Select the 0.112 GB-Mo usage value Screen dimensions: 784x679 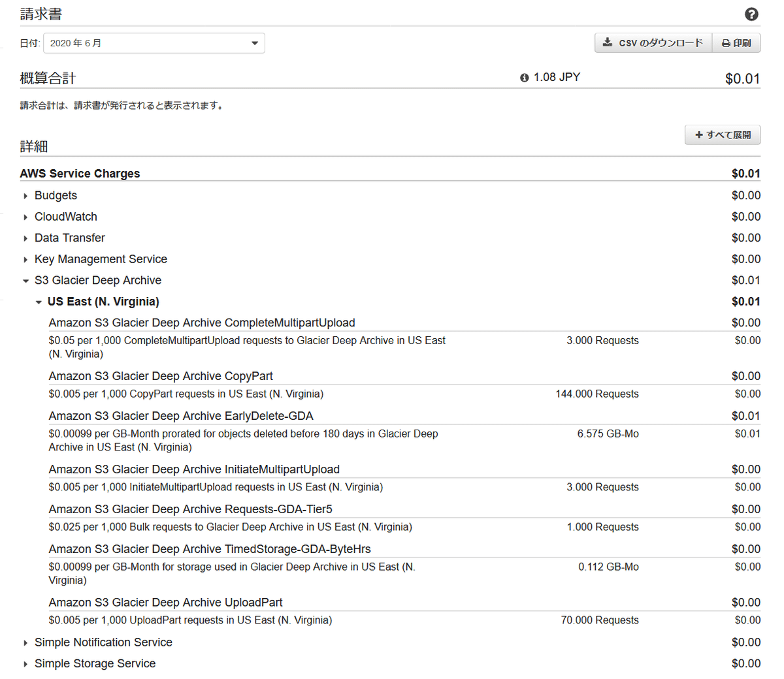pos(608,567)
